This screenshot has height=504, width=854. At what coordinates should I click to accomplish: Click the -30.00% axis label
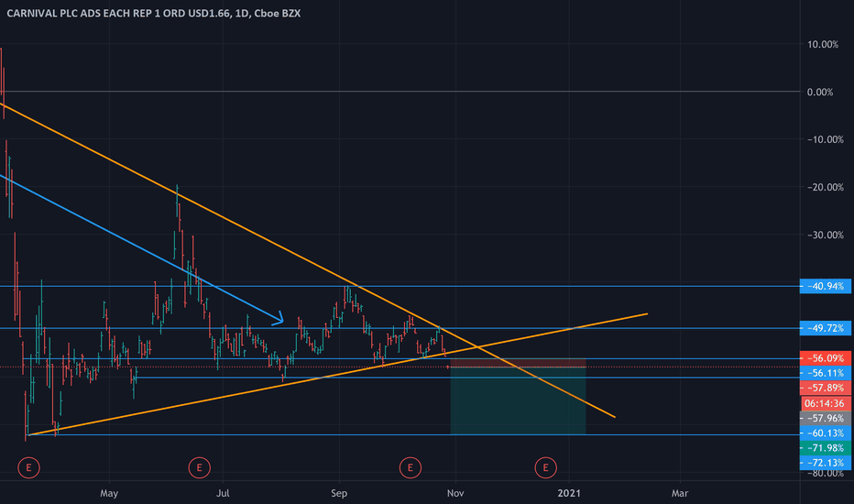tap(825, 235)
